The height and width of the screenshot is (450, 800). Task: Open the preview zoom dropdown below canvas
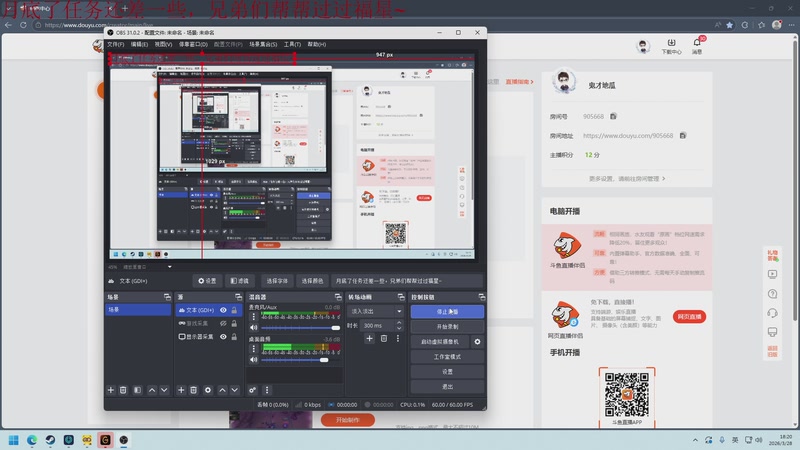tap(169, 267)
